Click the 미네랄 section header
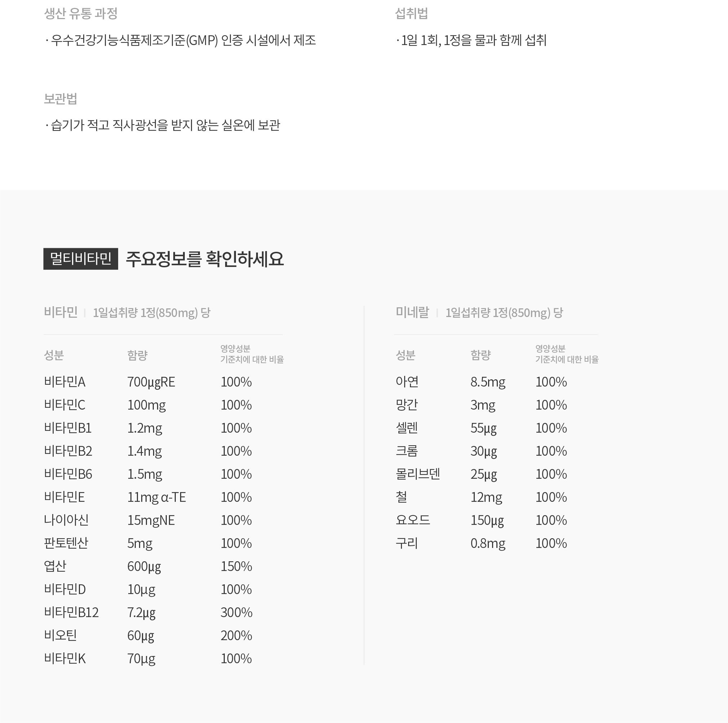The image size is (728, 723). click(x=412, y=312)
